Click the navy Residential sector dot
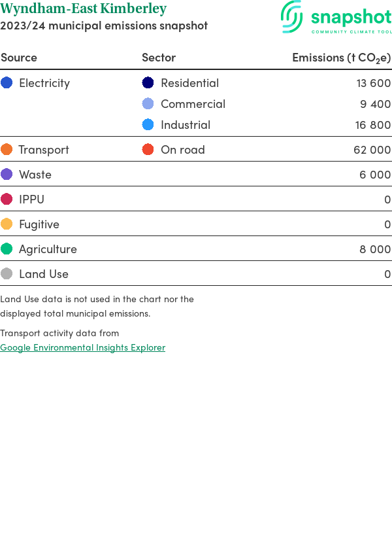 coord(148,83)
